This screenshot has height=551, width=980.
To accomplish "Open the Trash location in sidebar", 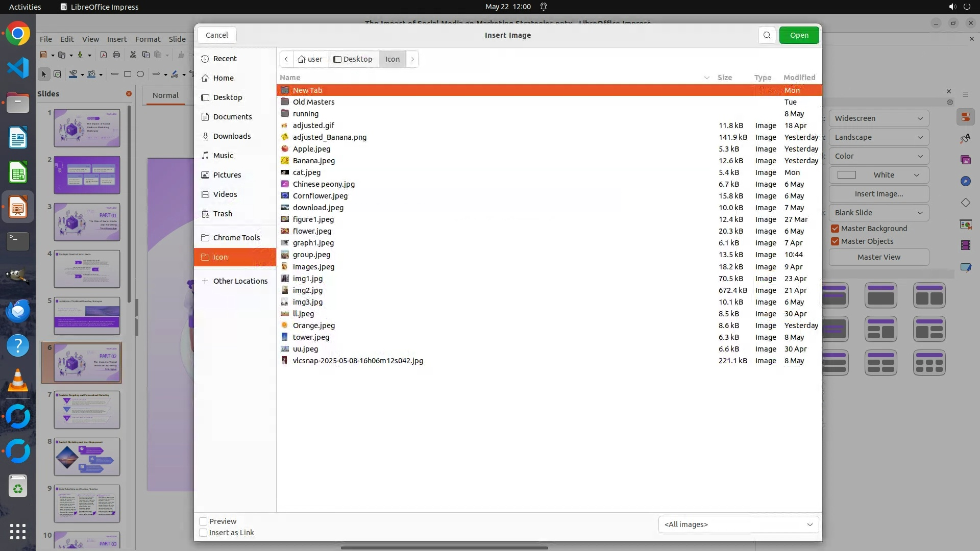I will 223,214.
